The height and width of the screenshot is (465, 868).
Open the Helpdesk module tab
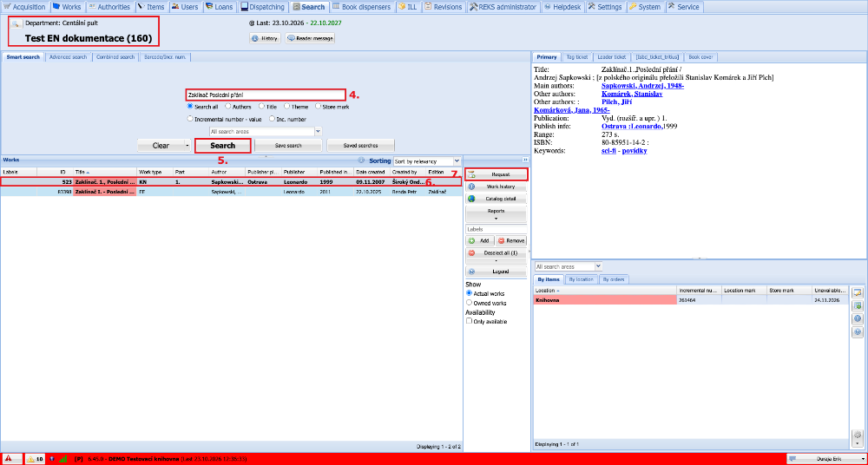click(562, 7)
